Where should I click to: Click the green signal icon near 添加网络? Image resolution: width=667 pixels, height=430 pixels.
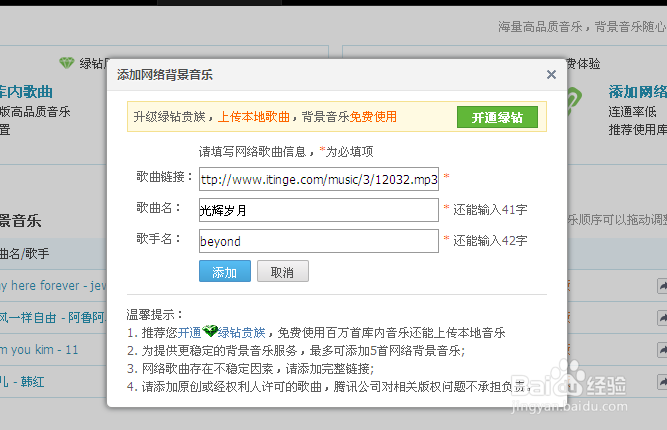point(574,101)
